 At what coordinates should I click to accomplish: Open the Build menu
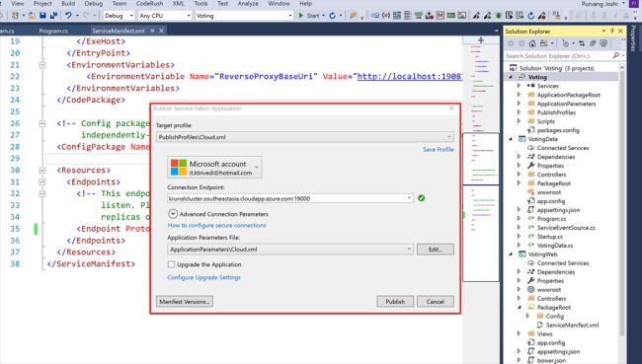pyautogui.click(x=68, y=3)
